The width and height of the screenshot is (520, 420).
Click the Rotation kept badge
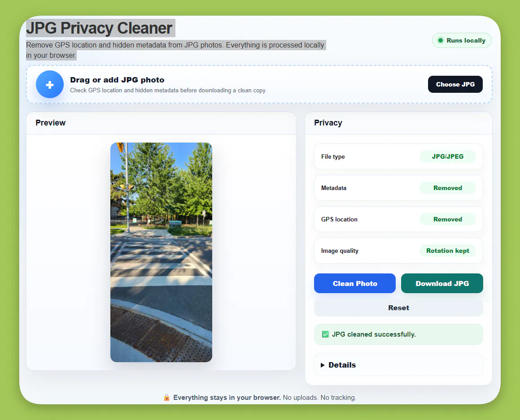tap(447, 251)
